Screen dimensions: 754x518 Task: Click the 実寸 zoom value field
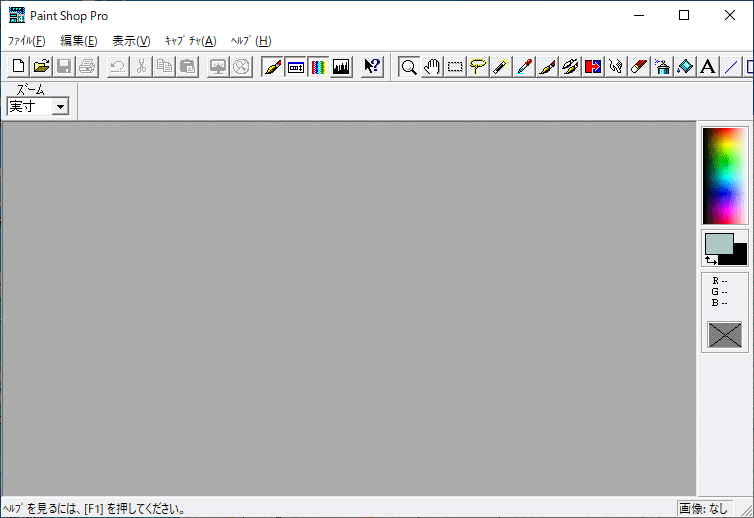pos(29,106)
